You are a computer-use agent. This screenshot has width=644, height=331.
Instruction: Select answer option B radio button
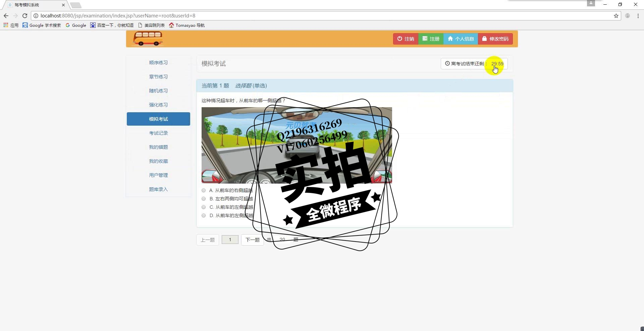[x=204, y=199]
